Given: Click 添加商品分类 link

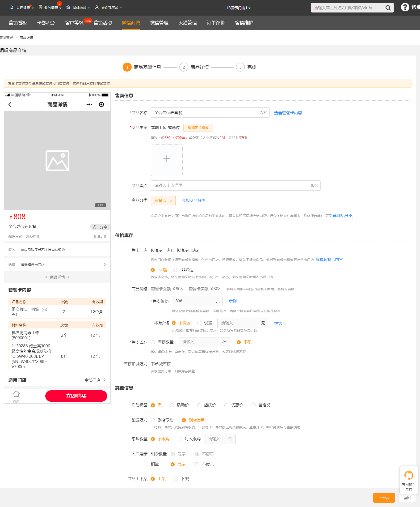Looking at the screenshot, I should coord(193,201).
